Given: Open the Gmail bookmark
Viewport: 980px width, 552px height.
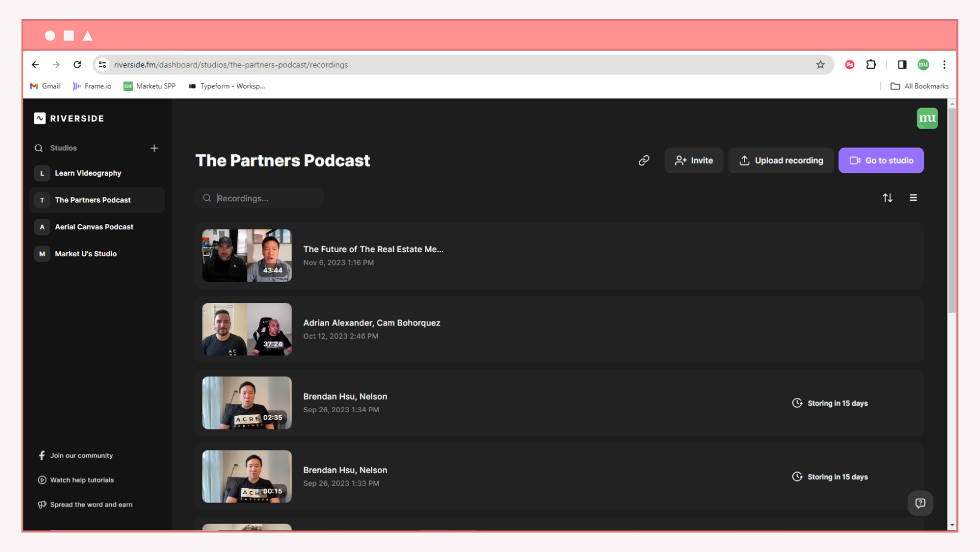Looking at the screenshot, I should tap(45, 86).
